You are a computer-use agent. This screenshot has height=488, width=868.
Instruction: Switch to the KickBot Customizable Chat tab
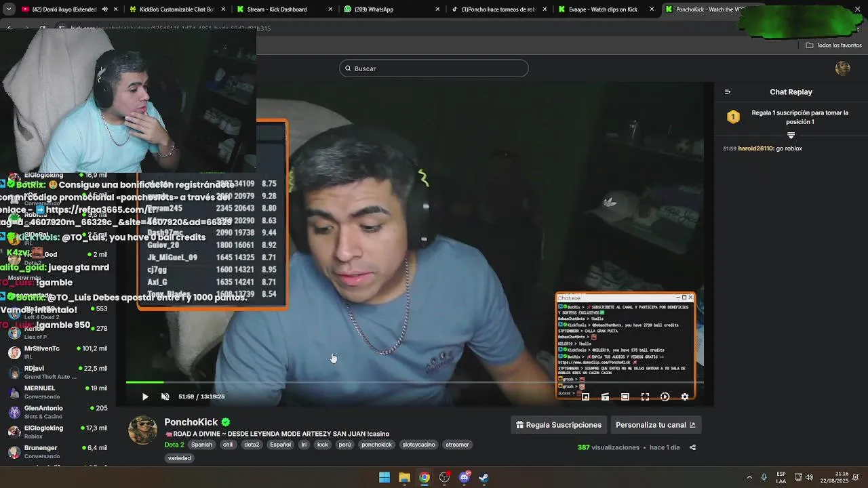[176, 9]
